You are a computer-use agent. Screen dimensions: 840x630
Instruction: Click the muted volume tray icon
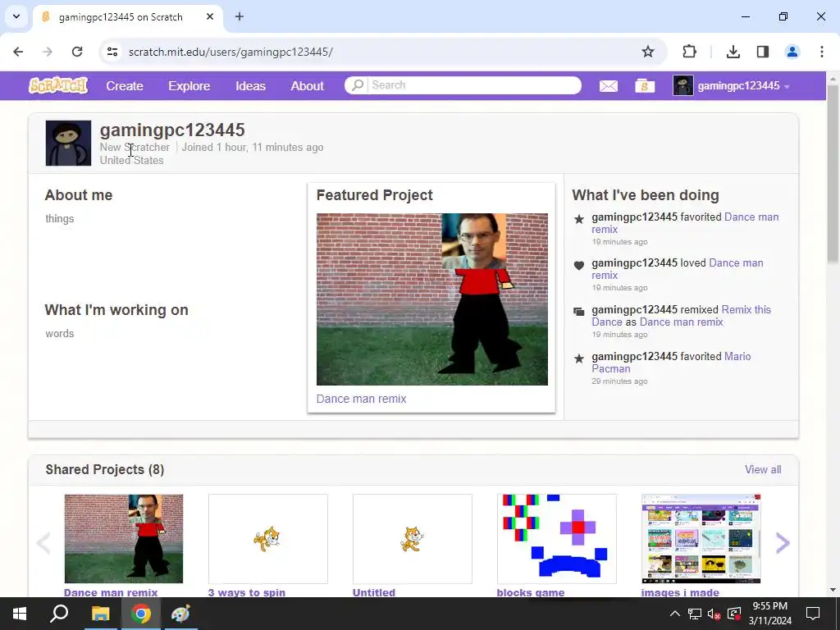[714, 614]
